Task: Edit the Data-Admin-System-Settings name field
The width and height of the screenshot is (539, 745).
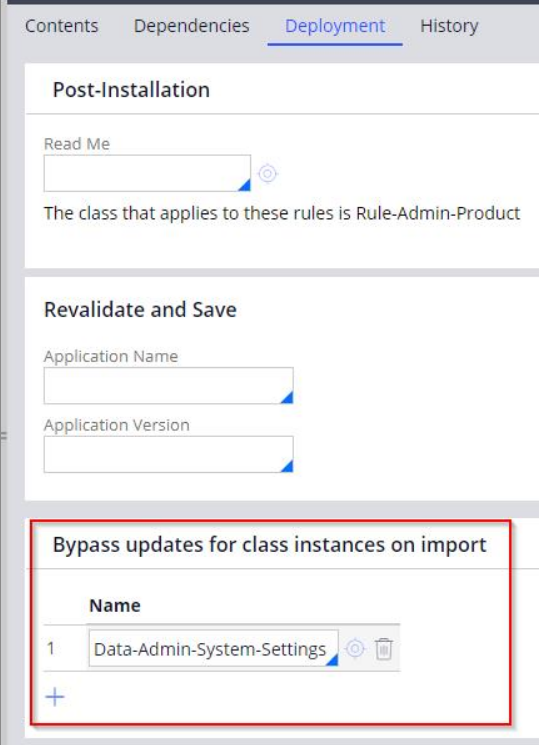Action: coord(213,648)
